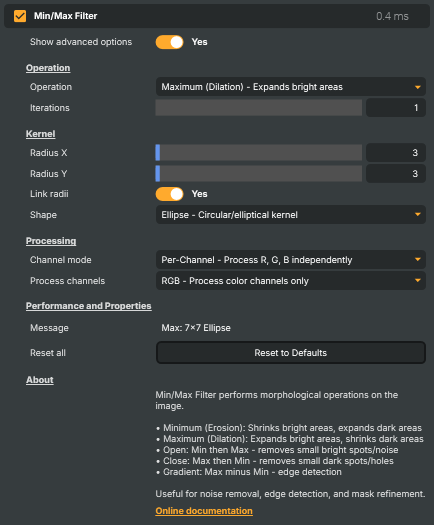434x525 pixels.
Task: Click the Radius X slider bar
Action: point(259,153)
